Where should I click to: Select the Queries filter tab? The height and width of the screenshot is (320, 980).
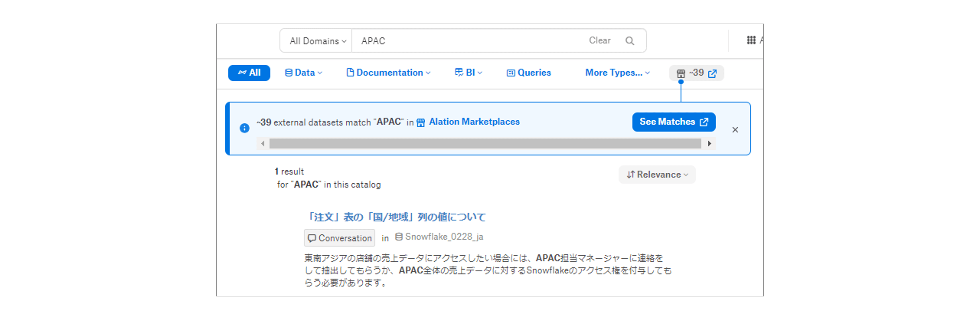coord(529,73)
